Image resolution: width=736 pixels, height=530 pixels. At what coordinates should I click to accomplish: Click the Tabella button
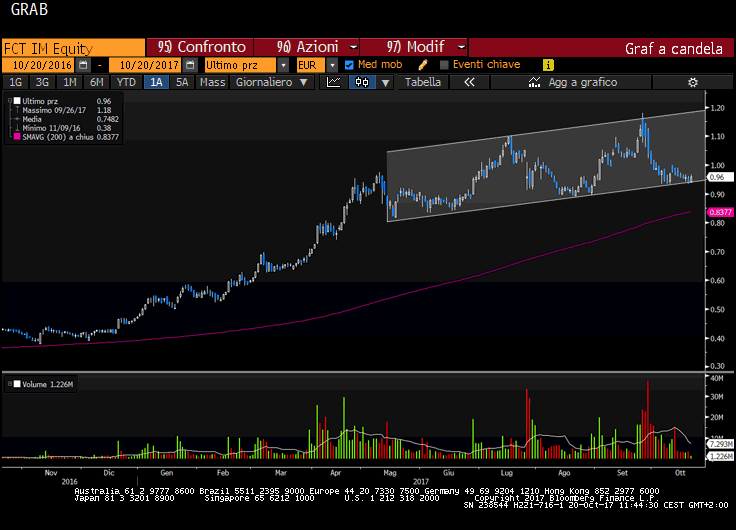click(423, 82)
